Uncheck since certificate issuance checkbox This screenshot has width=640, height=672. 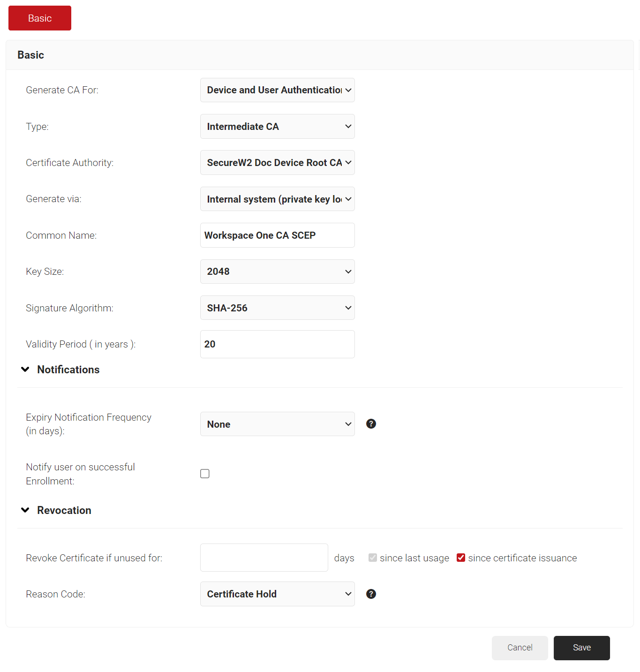pos(461,558)
